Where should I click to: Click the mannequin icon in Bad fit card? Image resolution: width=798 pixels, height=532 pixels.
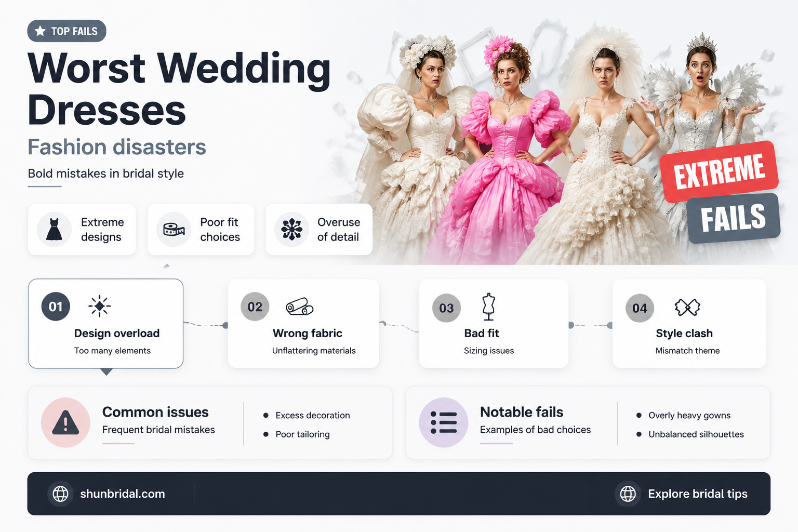[x=488, y=307]
